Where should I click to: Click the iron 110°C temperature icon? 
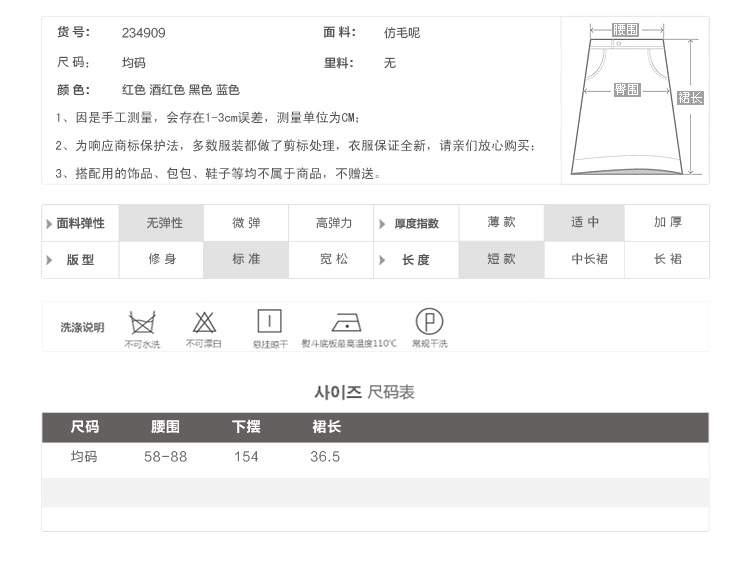pyautogui.click(x=346, y=322)
